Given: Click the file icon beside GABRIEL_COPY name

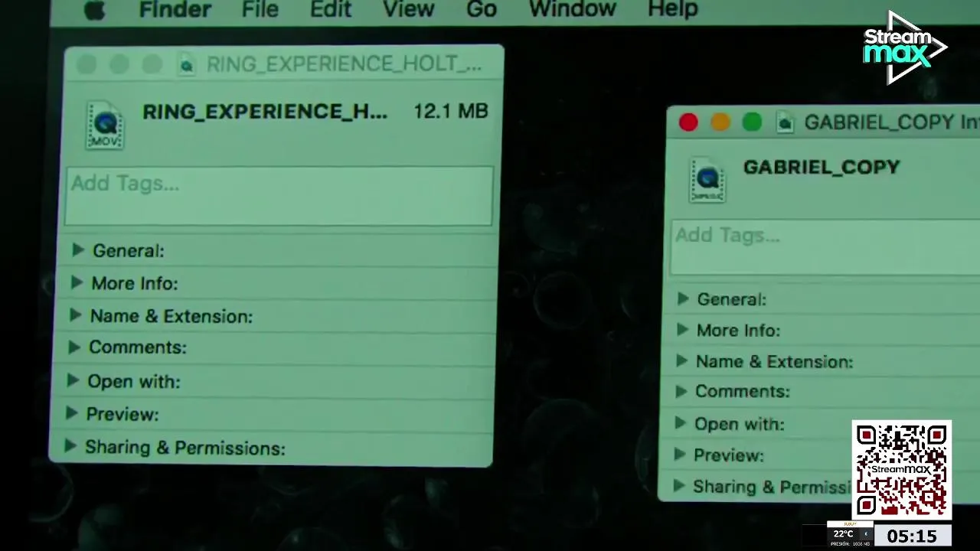Looking at the screenshot, I should click(x=707, y=180).
